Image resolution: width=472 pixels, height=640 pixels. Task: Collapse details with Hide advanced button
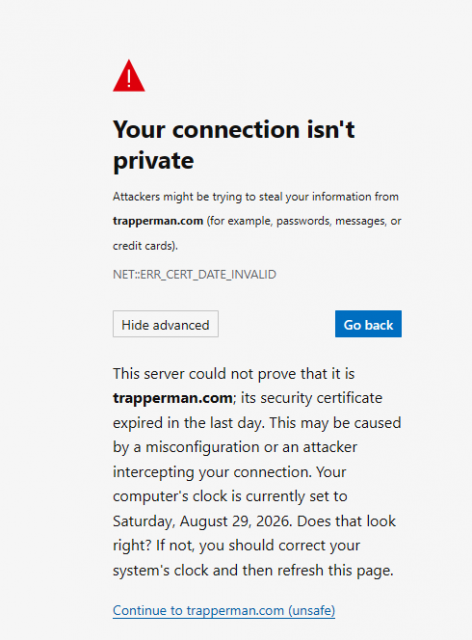tap(166, 324)
